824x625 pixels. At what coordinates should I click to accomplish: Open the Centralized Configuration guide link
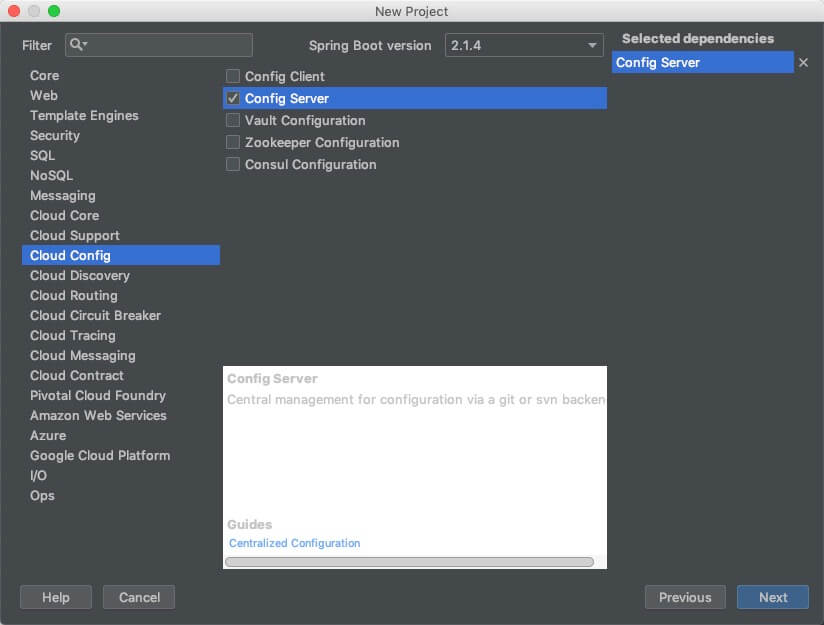click(294, 543)
